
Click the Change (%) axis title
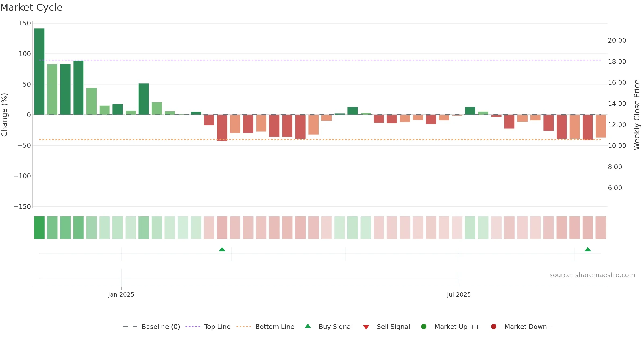4,115
